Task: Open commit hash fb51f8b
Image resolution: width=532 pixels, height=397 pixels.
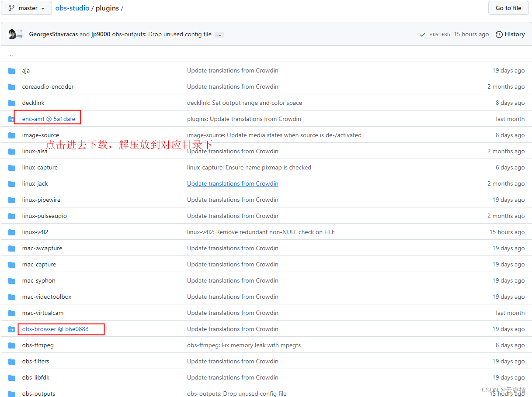Action: 439,35
